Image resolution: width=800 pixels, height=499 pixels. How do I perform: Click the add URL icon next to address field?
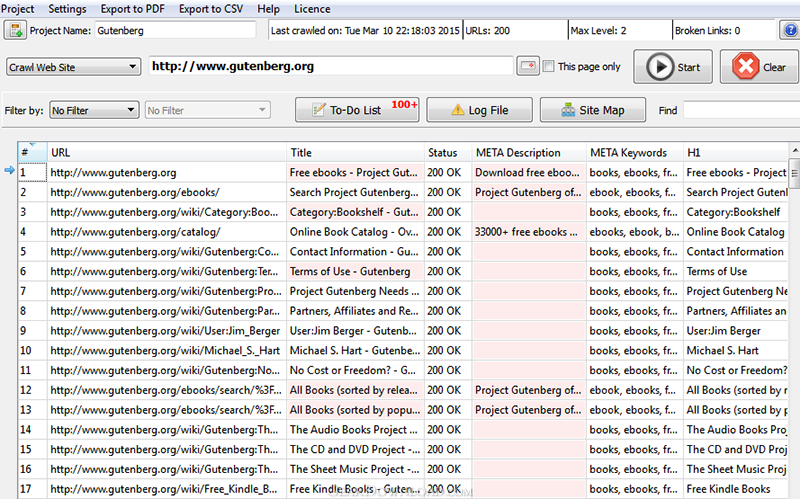pyautogui.click(x=528, y=66)
